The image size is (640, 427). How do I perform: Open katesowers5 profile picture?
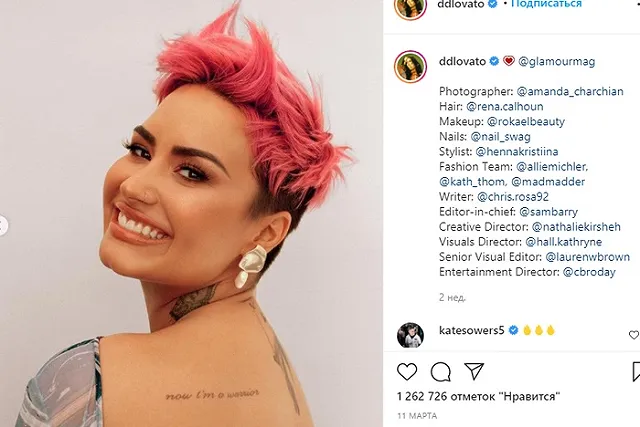pos(410,335)
